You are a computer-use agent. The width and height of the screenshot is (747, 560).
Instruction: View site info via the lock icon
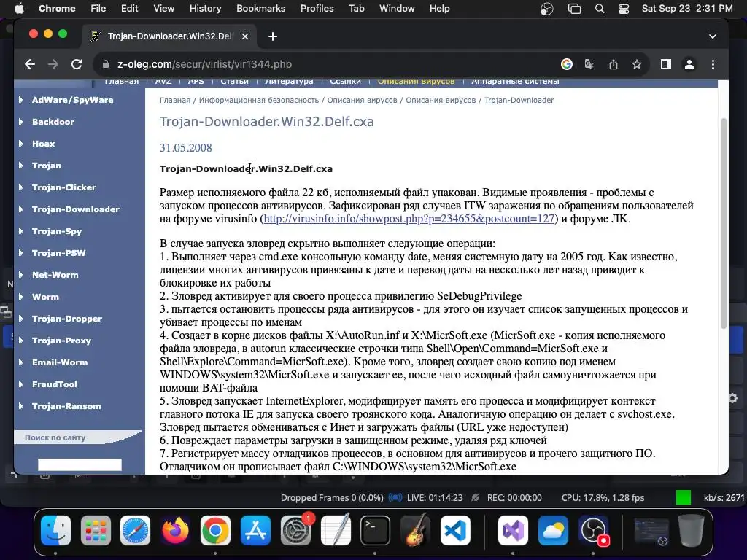click(106, 64)
